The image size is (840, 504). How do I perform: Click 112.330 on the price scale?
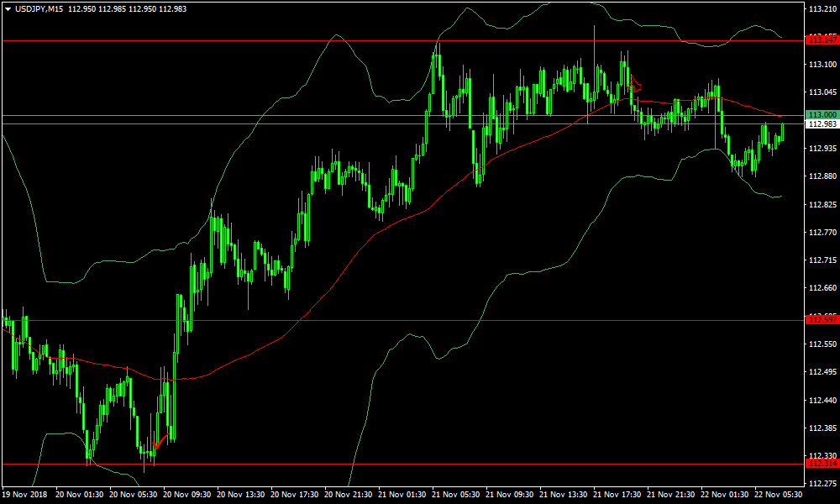point(822,456)
